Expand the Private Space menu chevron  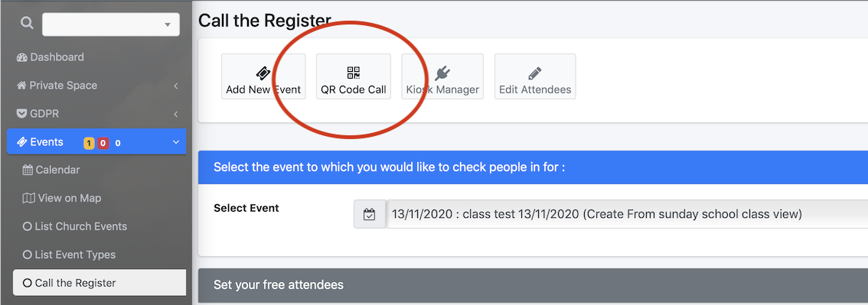(175, 86)
